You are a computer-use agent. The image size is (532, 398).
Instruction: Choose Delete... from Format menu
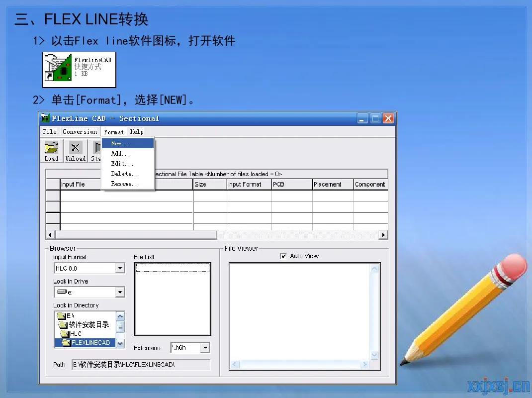pyautogui.click(x=128, y=174)
